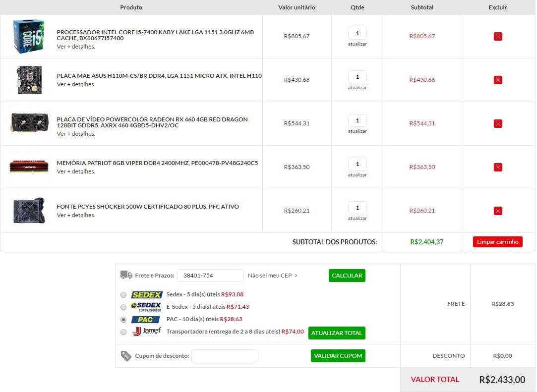Click the delivery truck icon beside Frete e Prazos
Viewport: 537px width, 392px height.
(126, 275)
